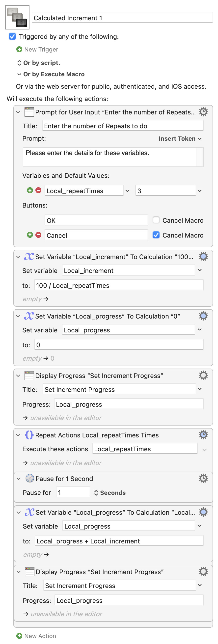Enable Cancel Macro for the OK button
This screenshot has height=644, width=218.
point(156,220)
